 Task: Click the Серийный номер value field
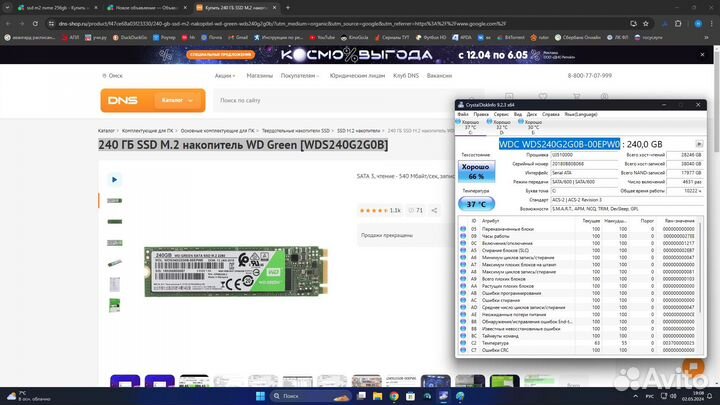coord(584,164)
